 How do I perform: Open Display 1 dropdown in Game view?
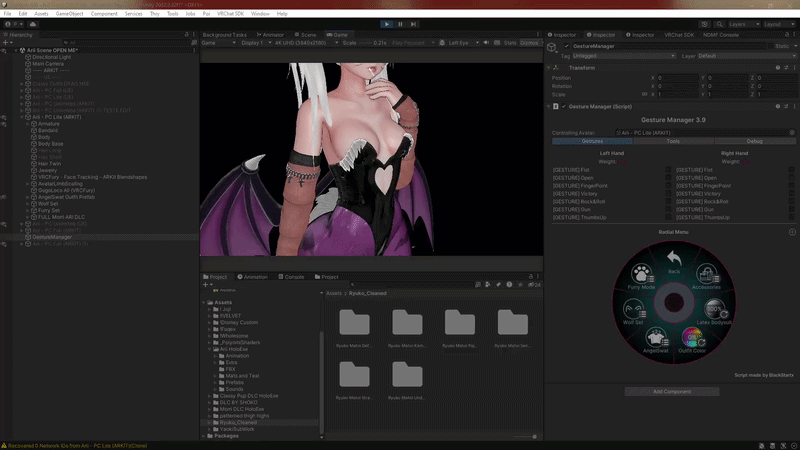(x=256, y=43)
